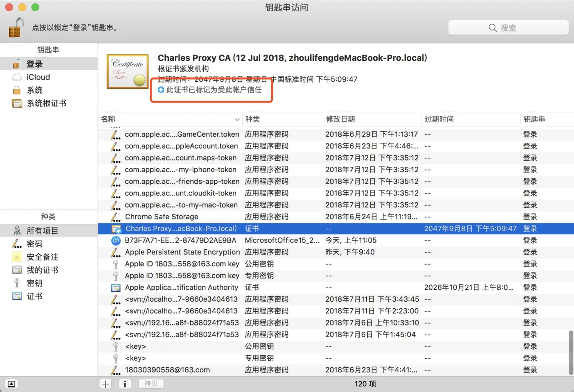Click the add item plus button

(x=106, y=384)
